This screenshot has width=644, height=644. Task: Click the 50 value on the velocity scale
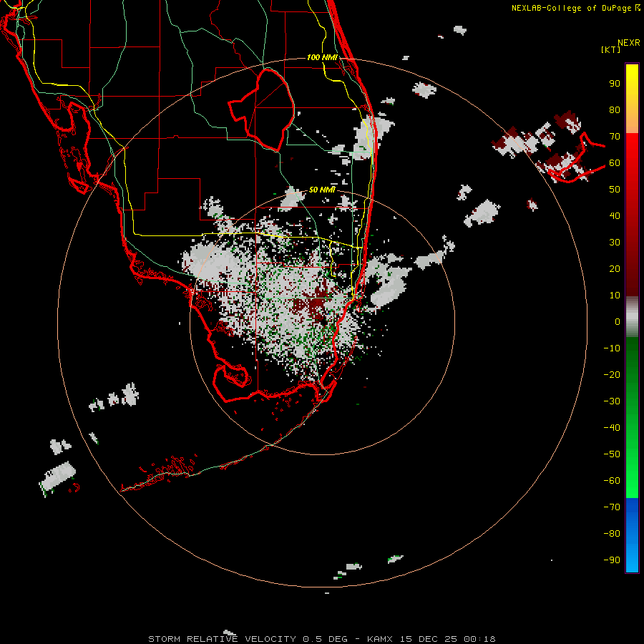coord(615,190)
